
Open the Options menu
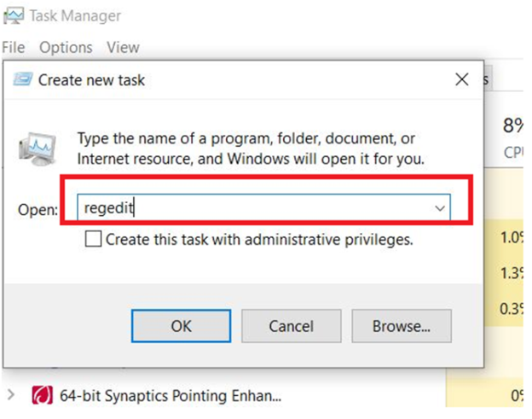click(66, 47)
